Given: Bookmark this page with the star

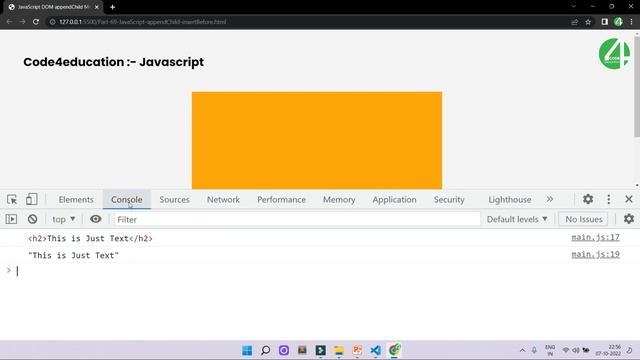Looking at the screenshot, I should coord(588,22).
